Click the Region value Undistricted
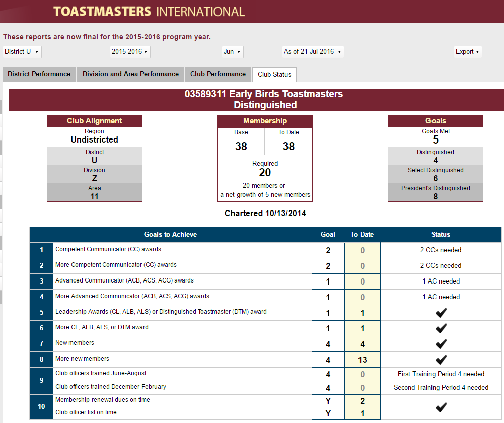This screenshot has height=423, width=504. [x=95, y=140]
